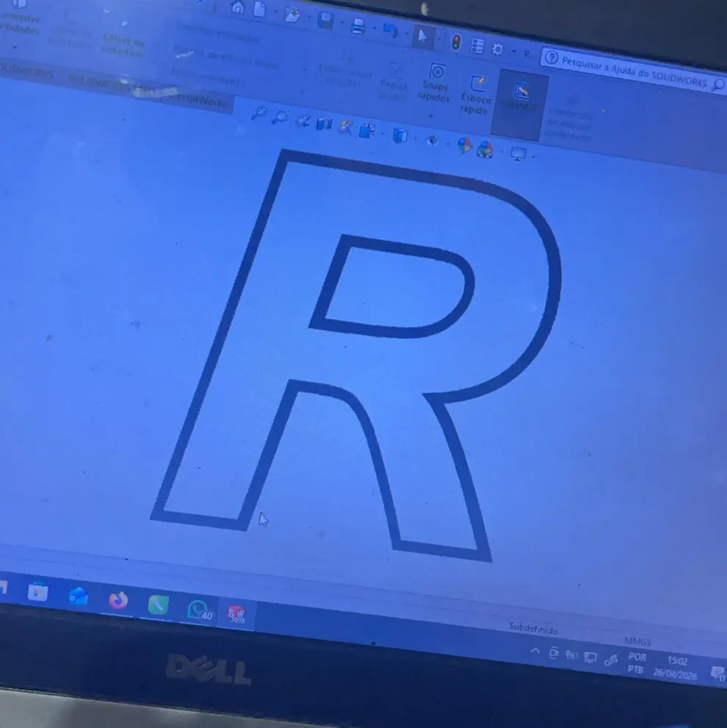The height and width of the screenshot is (728, 727).
Task: Open the Options gear icon
Action: pos(498,48)
